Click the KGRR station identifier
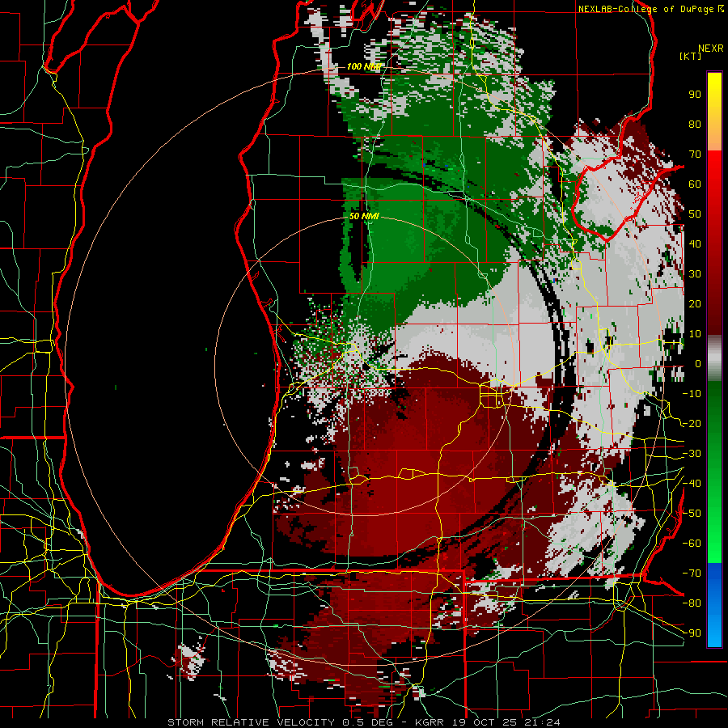The width and height of the screenshot is (728, 728). point(429,722)
